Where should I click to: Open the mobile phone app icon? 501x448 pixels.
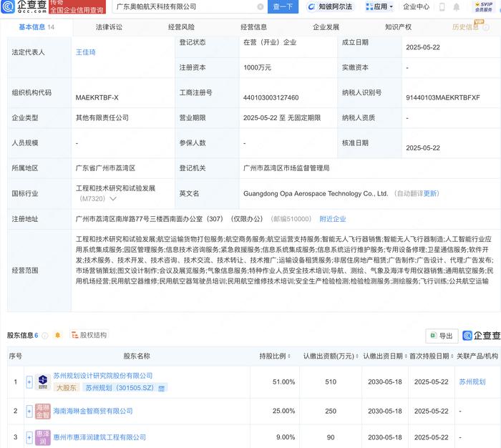coord(442,6)
